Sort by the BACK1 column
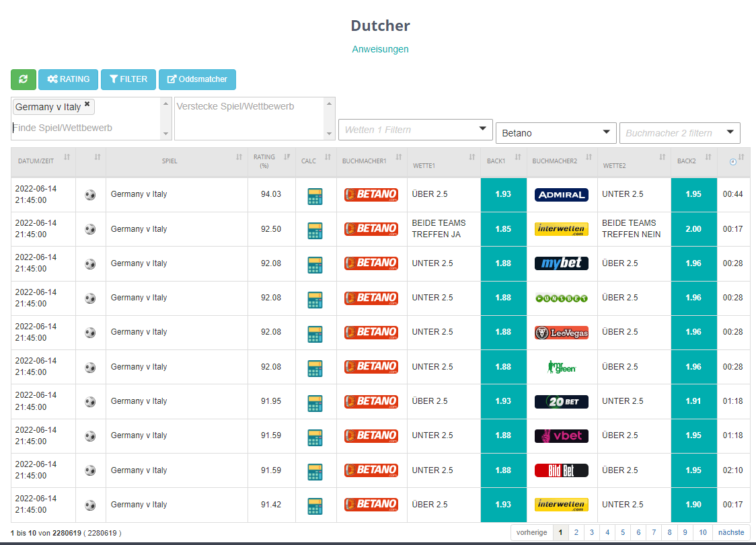Image resolution: width=756 pixels, height=545 pixels. 503,161
